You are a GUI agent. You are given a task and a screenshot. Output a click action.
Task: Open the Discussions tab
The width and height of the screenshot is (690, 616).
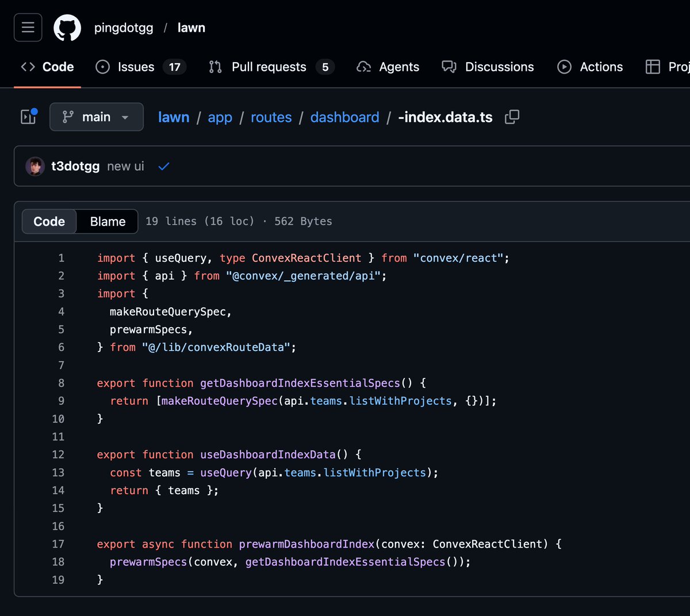click(x=488, y=67)
